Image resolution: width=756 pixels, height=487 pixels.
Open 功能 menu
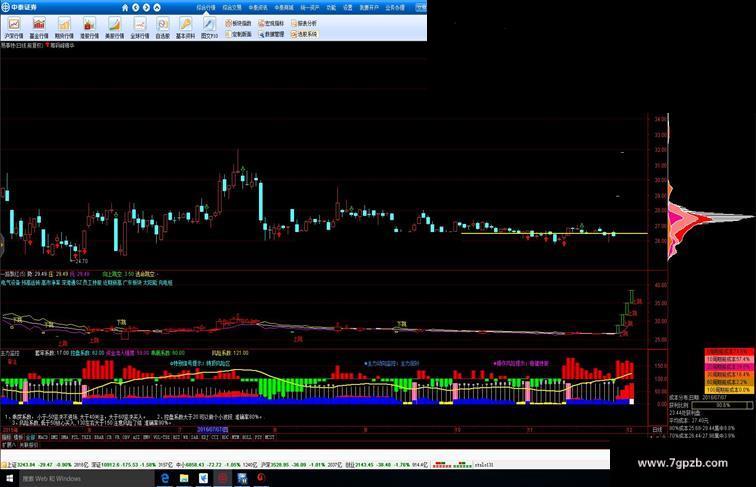tap(331, 8)
